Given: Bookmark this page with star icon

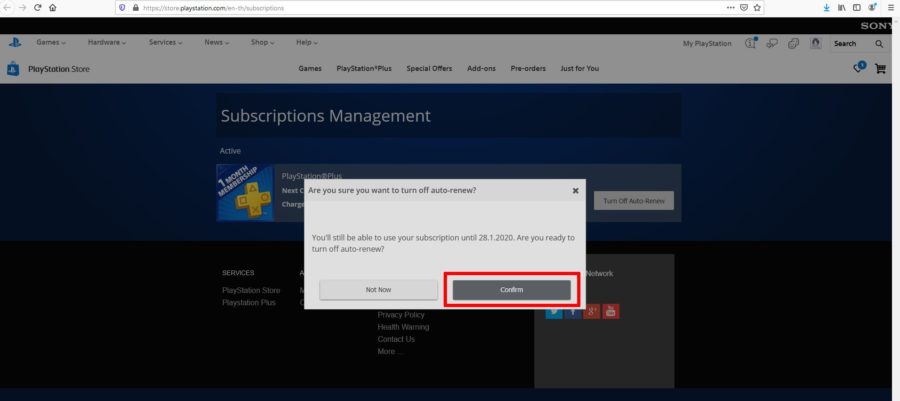Looking at the screenshot, I should point(757,8).
